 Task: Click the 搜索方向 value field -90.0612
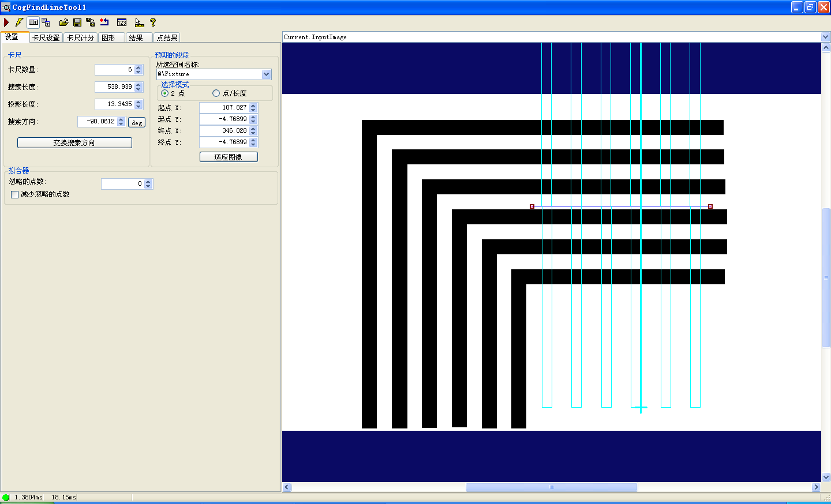[x=98, y=122]
